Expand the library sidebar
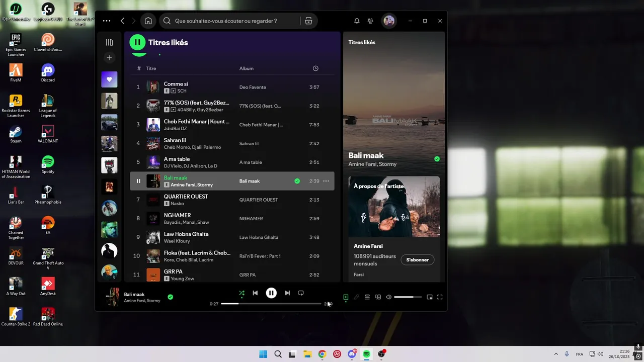644x362 pixels. 109,42
